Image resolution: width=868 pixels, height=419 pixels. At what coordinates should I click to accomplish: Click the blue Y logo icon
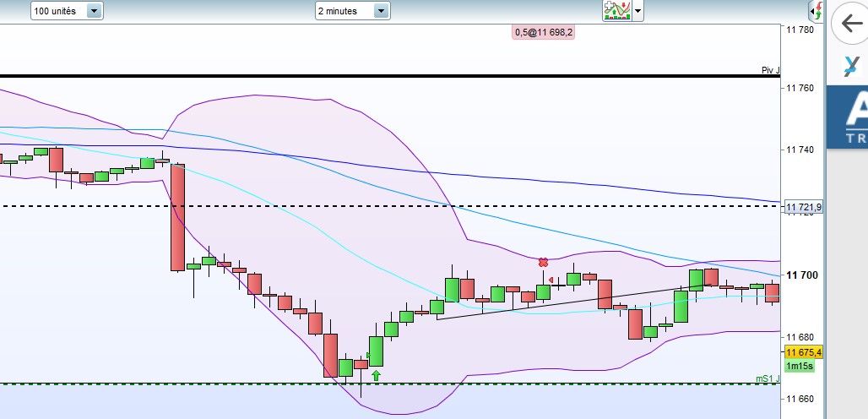[852, 66]
